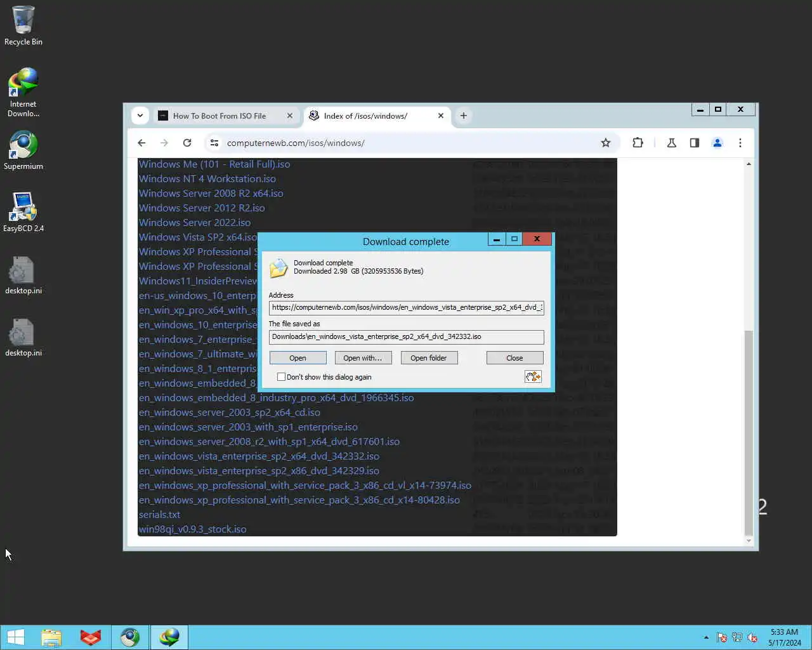
Task: Open a new browser tab
Action: 464,116
